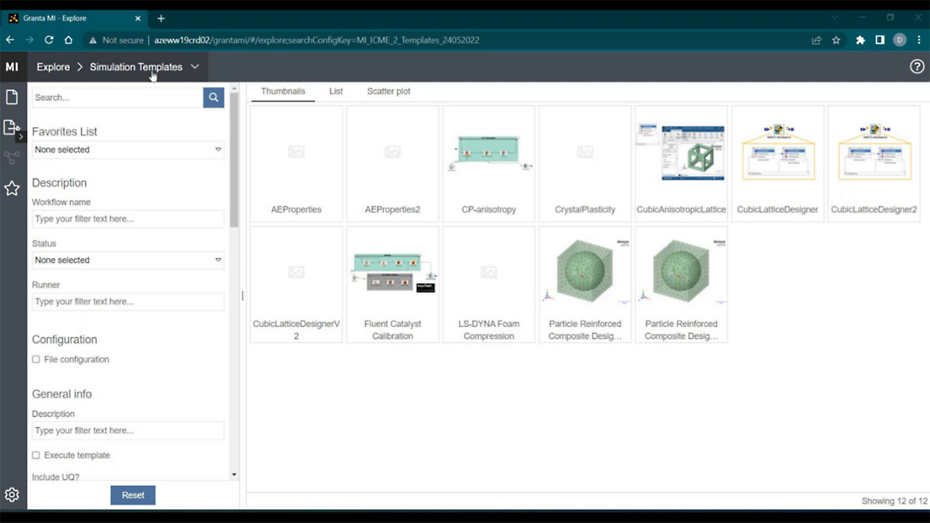Screen dimensions: 930x523
Task: Click the share page icon in address bar
Action: pyautogui.click(x=817, y=40)
